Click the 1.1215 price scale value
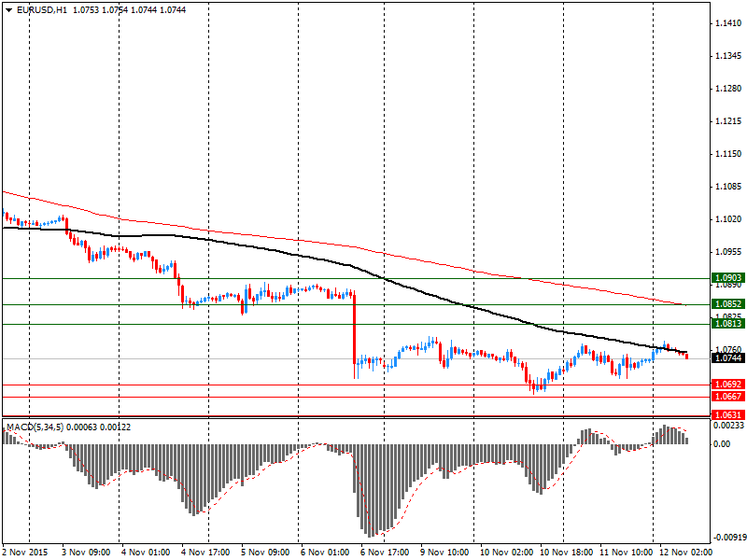The height and width of the screenshot is (560, 747). pyautogui.click(x=728, y=121)
